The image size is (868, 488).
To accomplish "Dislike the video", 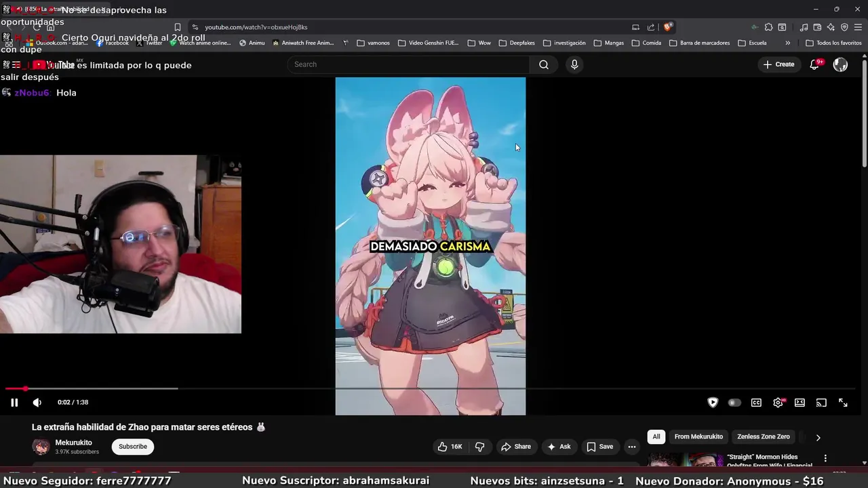I will [x=479, y=447].
